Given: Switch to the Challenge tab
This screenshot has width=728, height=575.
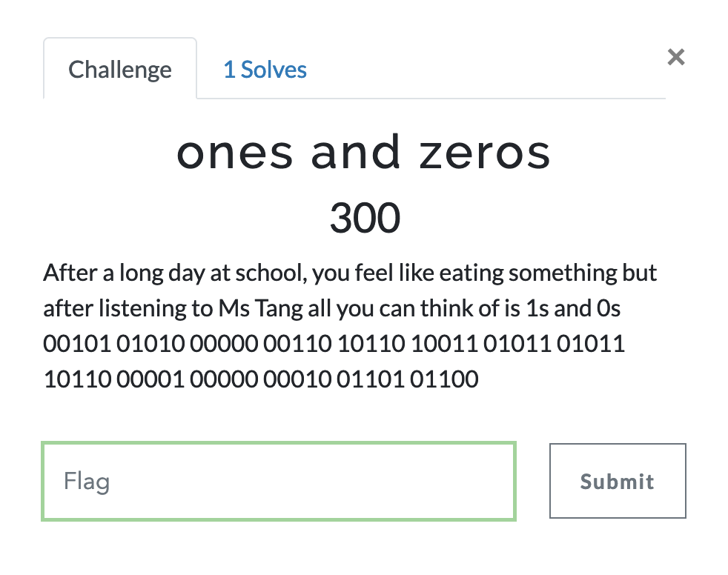Looking at the screenshot, I should (120, 70).
